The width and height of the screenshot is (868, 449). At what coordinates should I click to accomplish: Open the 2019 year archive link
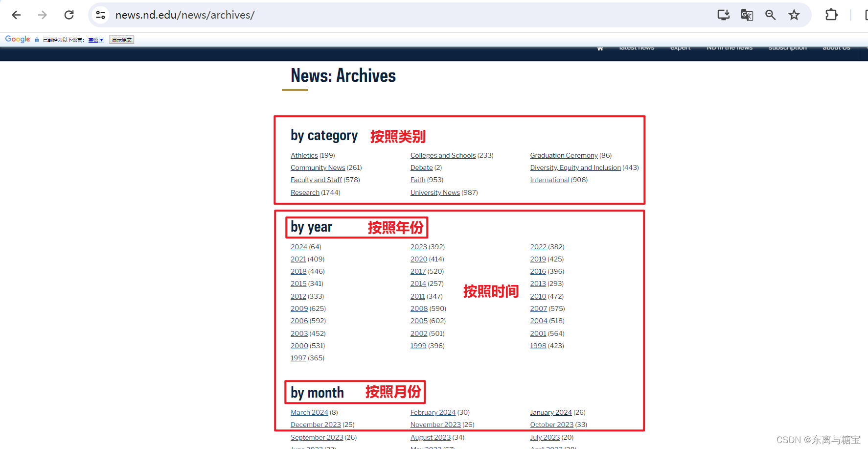tap(538, 259)
